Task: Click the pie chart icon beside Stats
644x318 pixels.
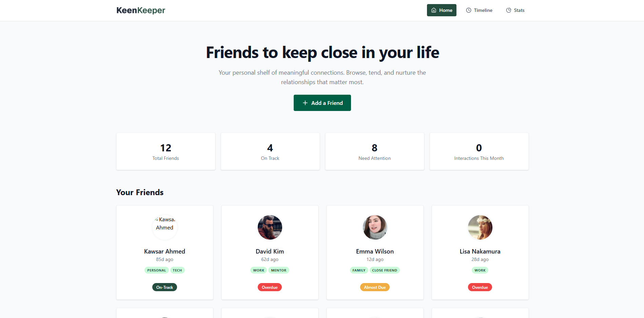Action: (x=509, y=10)
